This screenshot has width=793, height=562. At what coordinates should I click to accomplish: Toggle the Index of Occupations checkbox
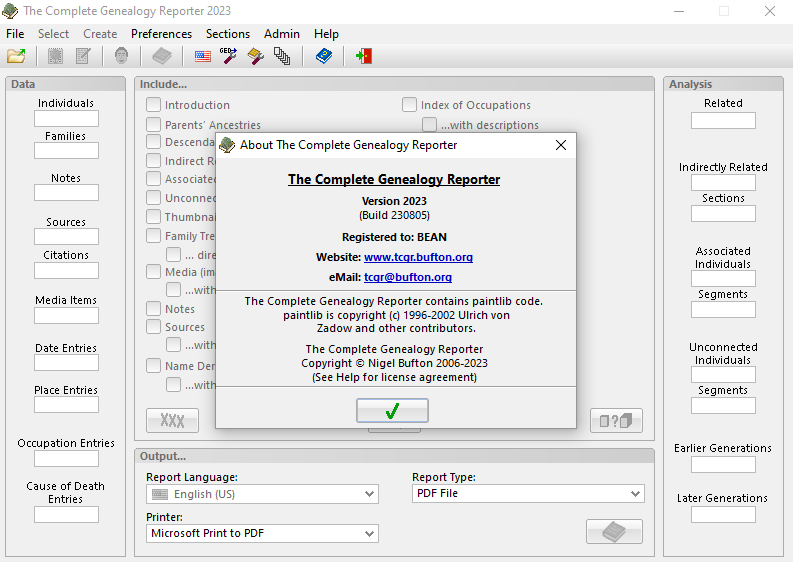409,105
